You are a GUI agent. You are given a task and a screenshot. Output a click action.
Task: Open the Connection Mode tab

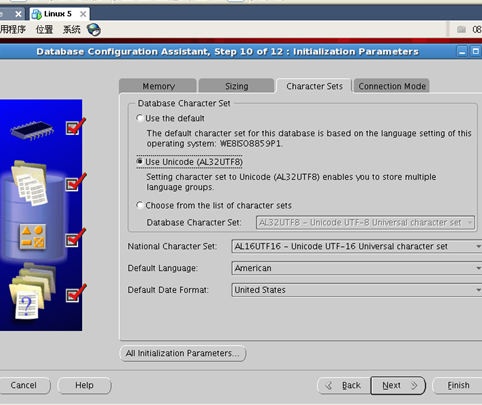point(392,86)
